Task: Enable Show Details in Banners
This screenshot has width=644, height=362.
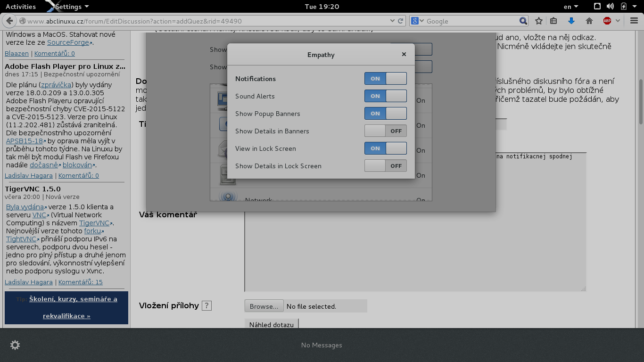Action: 386,131
